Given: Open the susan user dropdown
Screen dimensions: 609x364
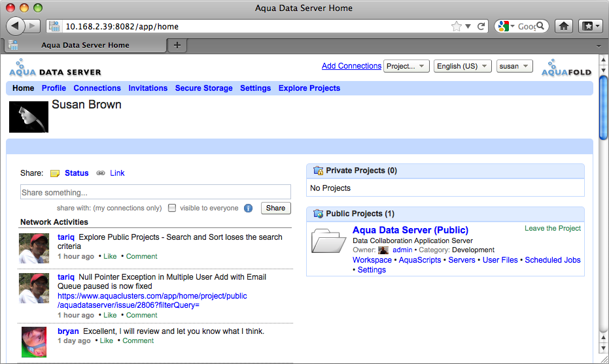Looking at the screenshot, I should 514,66.
